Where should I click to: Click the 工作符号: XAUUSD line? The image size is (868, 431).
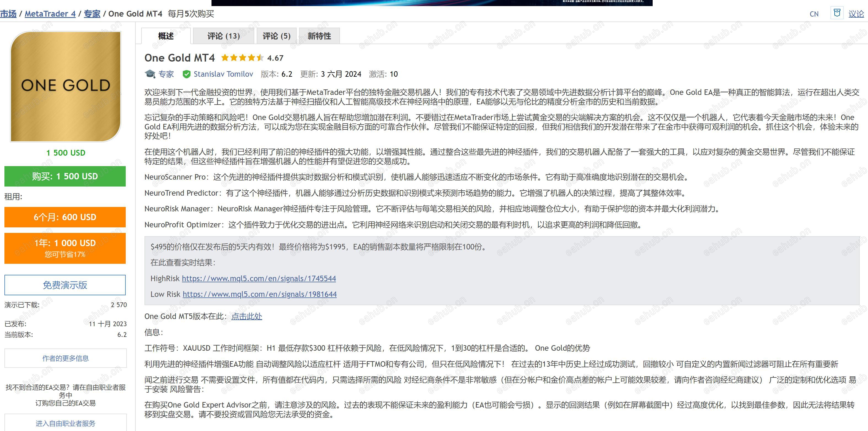click(x=367, y=348)
